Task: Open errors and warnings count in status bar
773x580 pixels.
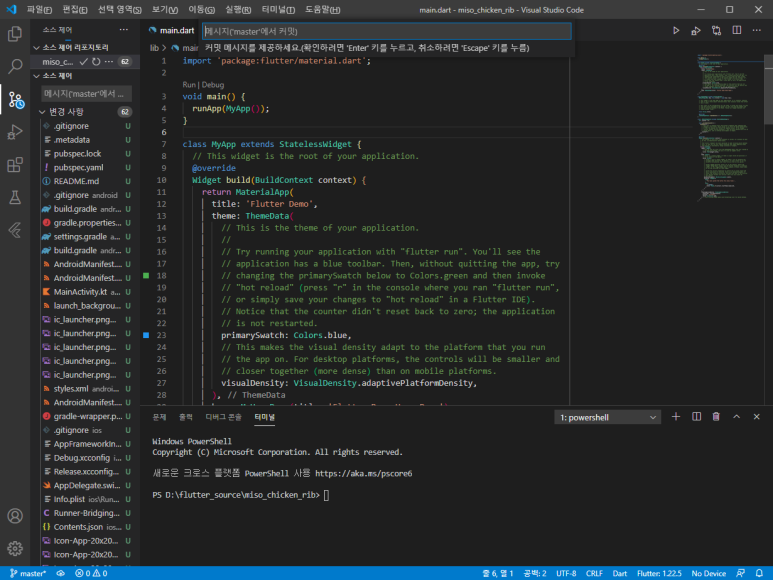Action: (91, 573)
